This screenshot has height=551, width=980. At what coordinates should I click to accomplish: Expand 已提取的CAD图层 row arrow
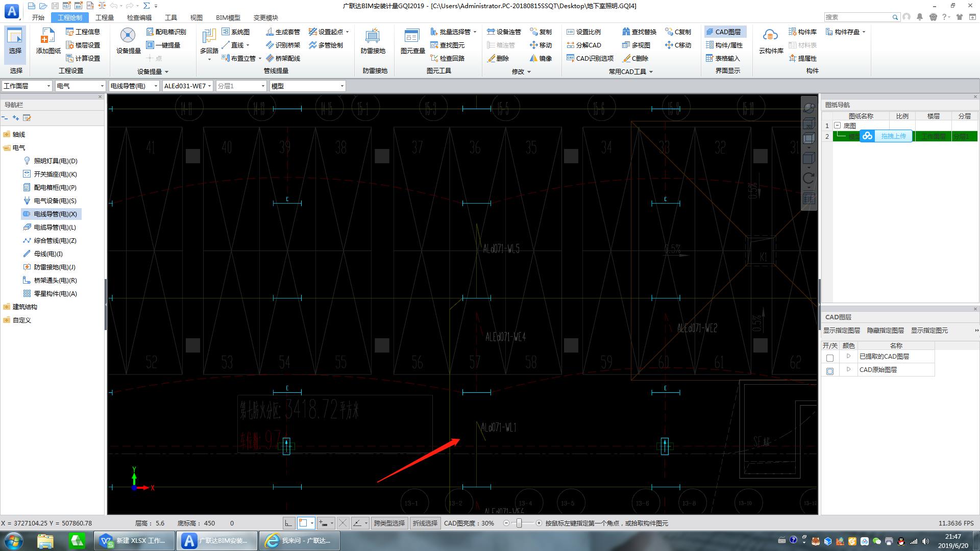pyautogui.click(x=848, y=356)
